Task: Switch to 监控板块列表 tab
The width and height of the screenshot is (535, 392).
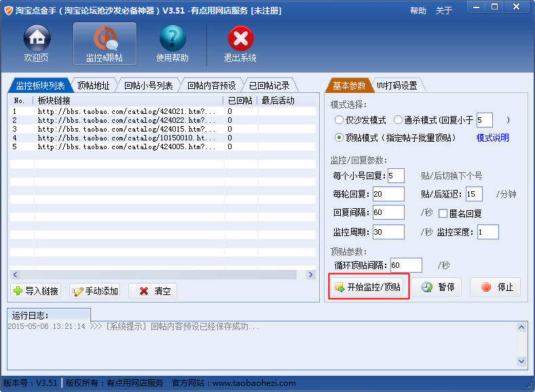Action: pyautogui.click(x=40, y=85)
